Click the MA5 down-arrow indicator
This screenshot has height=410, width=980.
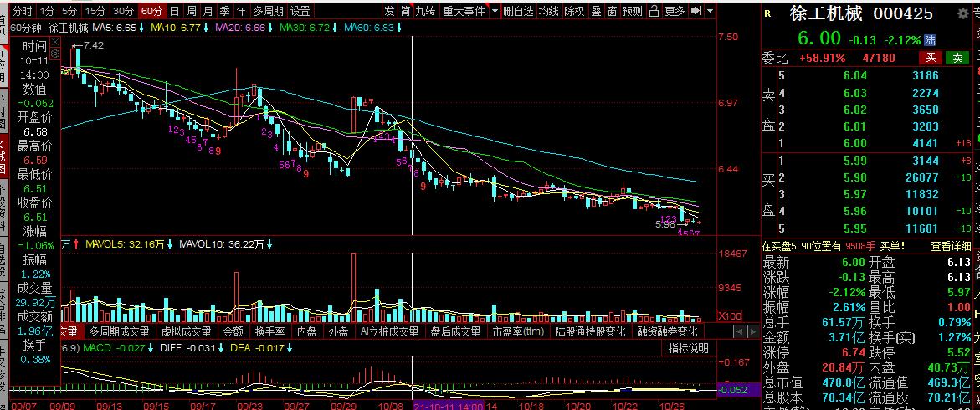(142, 28)
